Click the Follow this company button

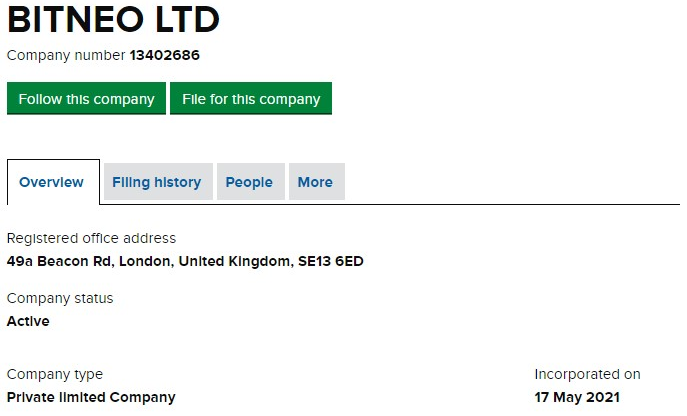[x=86, y=99]
